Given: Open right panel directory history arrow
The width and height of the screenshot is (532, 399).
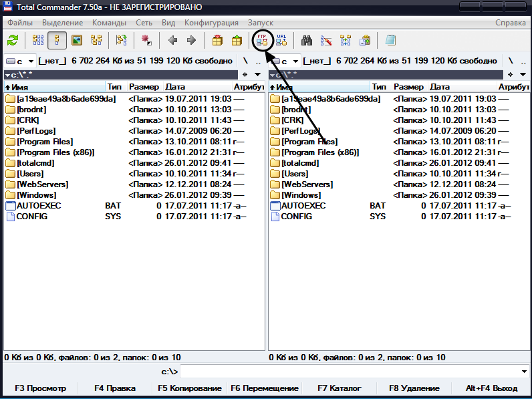Looking at the screenshot, I should 523,74.
